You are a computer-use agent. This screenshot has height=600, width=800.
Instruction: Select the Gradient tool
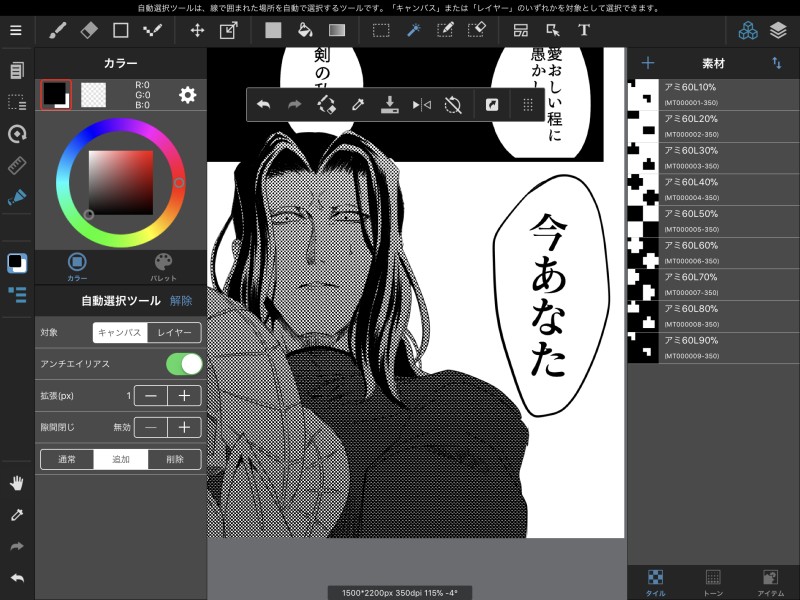coord(337,31)
